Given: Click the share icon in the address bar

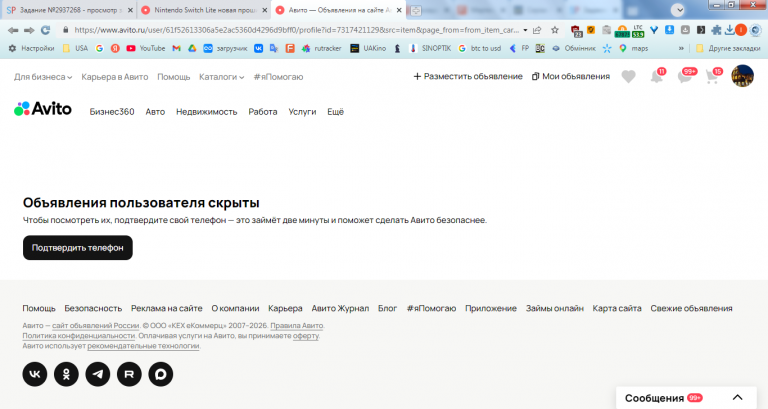Looking at the screenshot, I should [537, 30].
